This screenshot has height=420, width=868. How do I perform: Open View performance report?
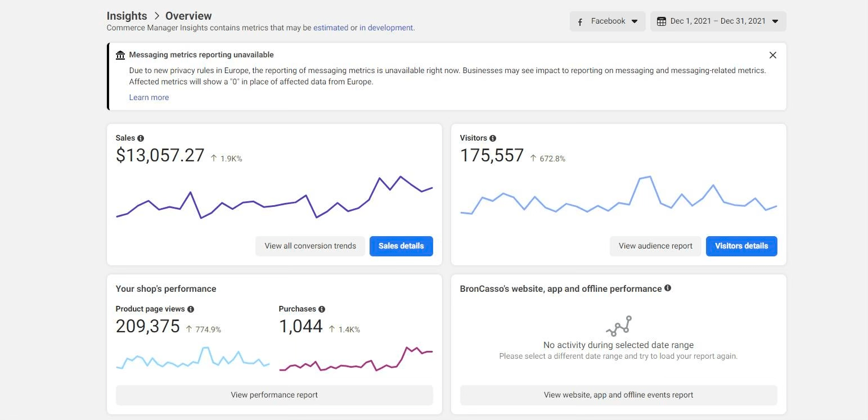(x=274, y=395)
